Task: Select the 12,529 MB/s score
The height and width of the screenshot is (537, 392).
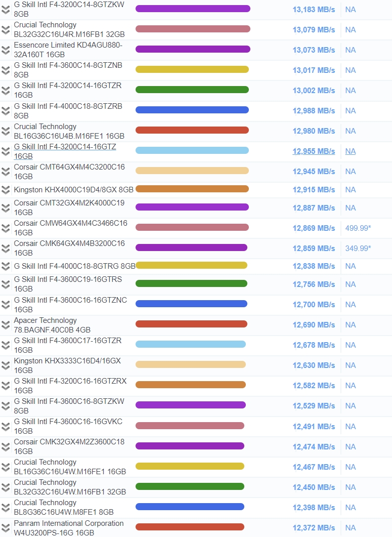Action: [314, 406]
